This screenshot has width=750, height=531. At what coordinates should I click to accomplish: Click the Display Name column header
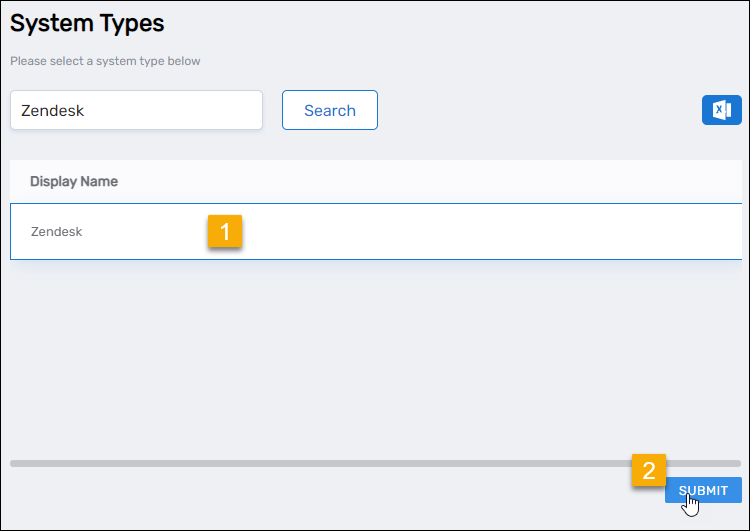coord(74,181)
